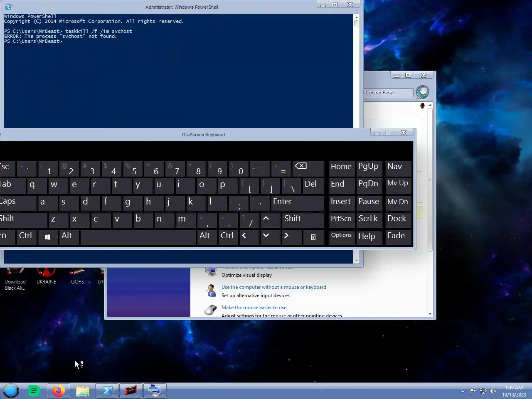Click the PowerShell window title icon
532x399 pixels.
pyautogui.click(x=8, y=7)
